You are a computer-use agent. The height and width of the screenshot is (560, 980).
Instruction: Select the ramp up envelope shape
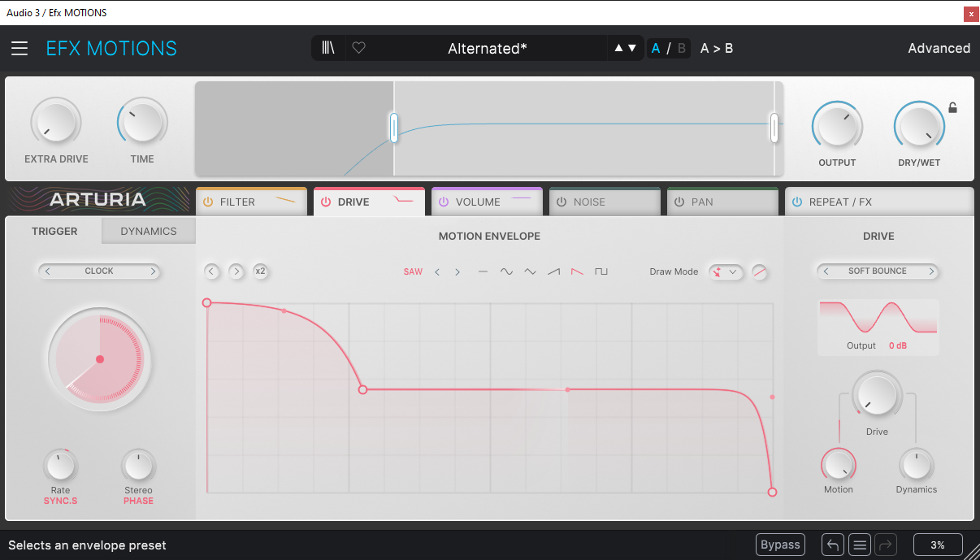click(x=553, y=271)
